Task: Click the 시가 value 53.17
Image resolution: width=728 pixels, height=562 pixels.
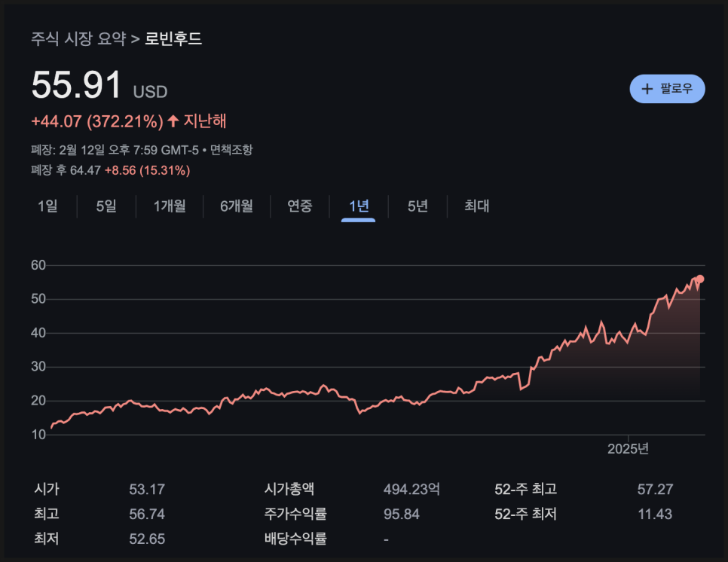Action: (x=147, y=489)
